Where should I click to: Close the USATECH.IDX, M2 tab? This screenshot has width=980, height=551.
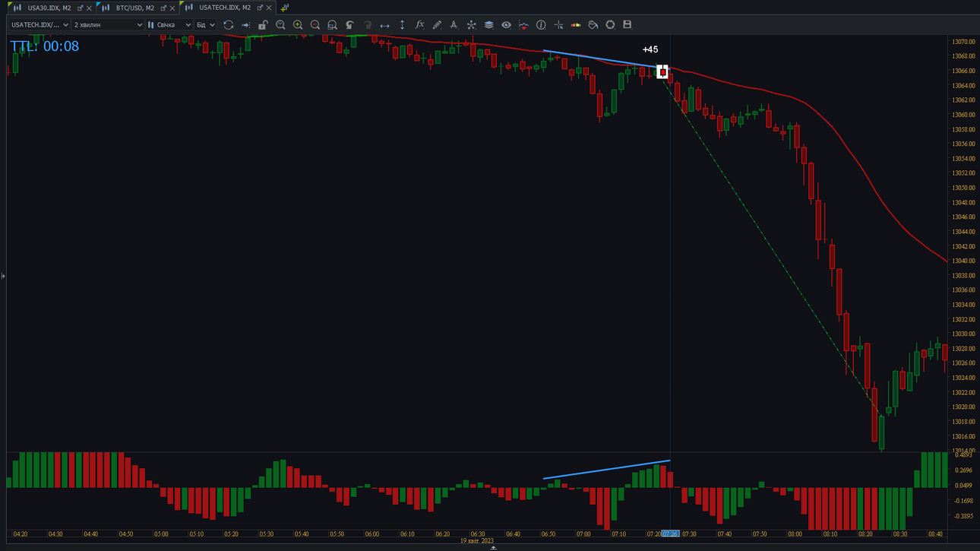[x=269, y=8]
